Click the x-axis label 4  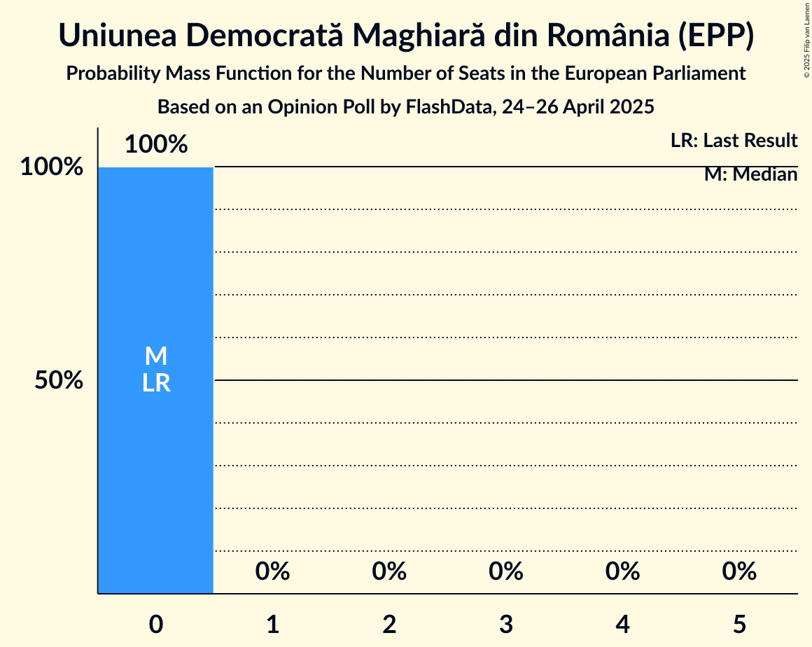click(x=622, y=624)
